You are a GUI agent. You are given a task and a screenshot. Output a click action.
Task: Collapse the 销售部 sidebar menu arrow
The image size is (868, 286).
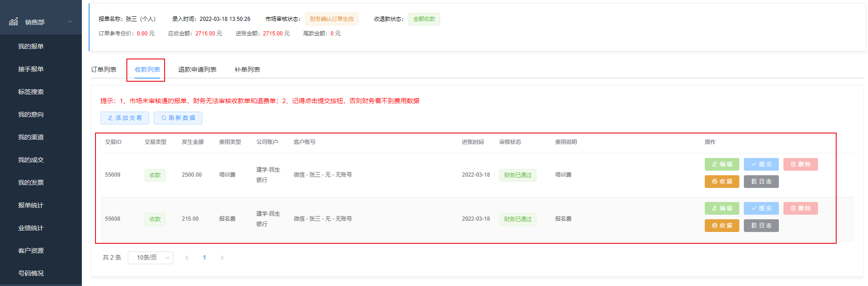pyautogui.click(x=70, y=21)
